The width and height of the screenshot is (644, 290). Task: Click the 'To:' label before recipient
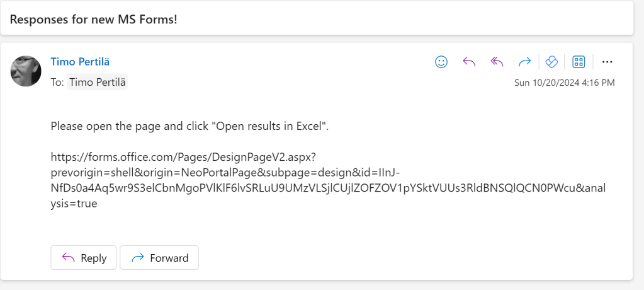57,82
